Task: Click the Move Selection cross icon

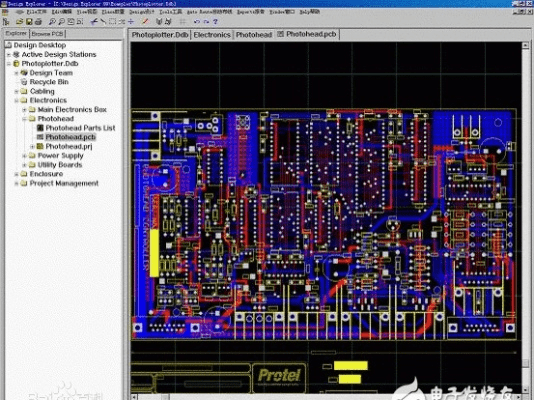Action: pos(131,21)
